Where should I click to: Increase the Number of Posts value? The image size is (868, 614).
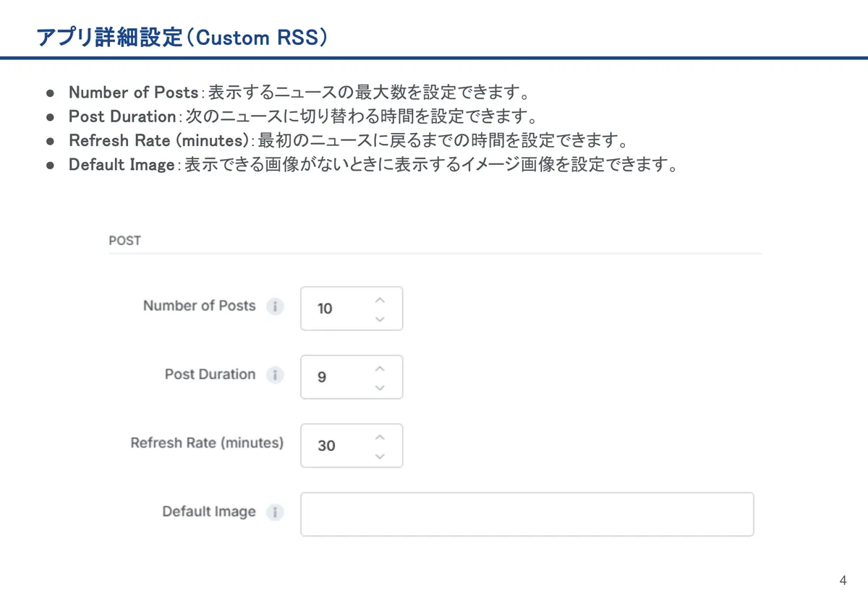380,299
